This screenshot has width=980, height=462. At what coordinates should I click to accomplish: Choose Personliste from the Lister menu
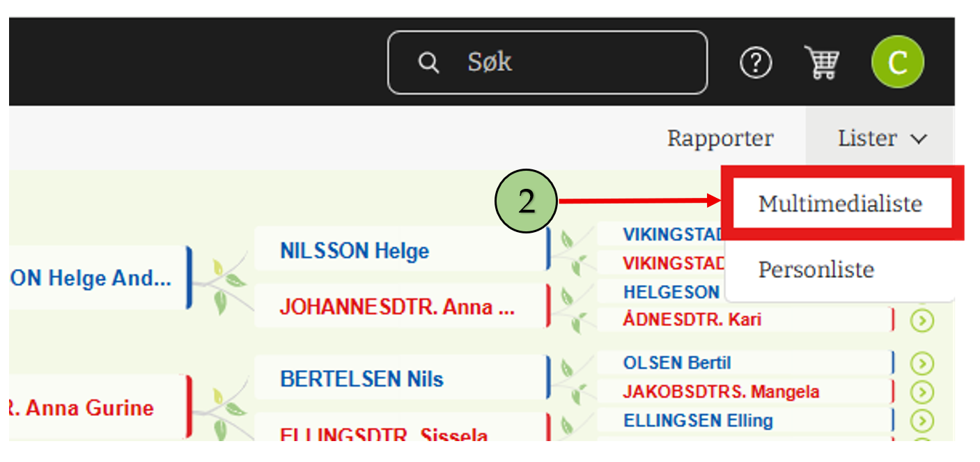816,269
